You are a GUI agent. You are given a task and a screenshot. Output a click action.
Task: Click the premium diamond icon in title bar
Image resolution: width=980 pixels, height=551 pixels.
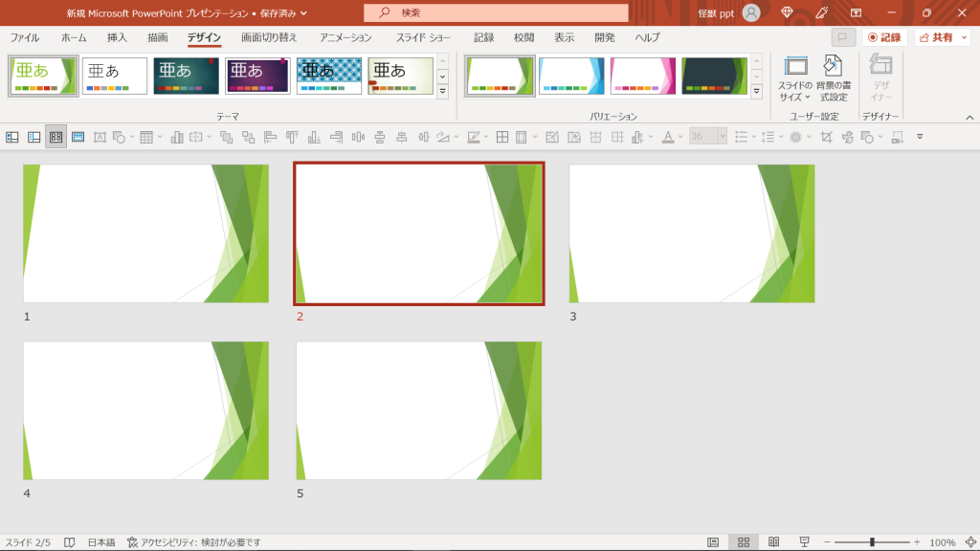click(787, 12)
